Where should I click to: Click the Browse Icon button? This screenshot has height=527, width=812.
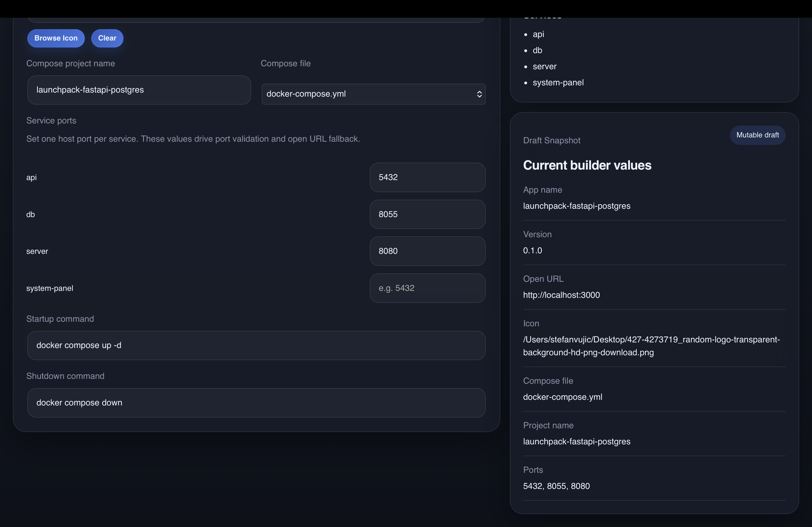56,38
